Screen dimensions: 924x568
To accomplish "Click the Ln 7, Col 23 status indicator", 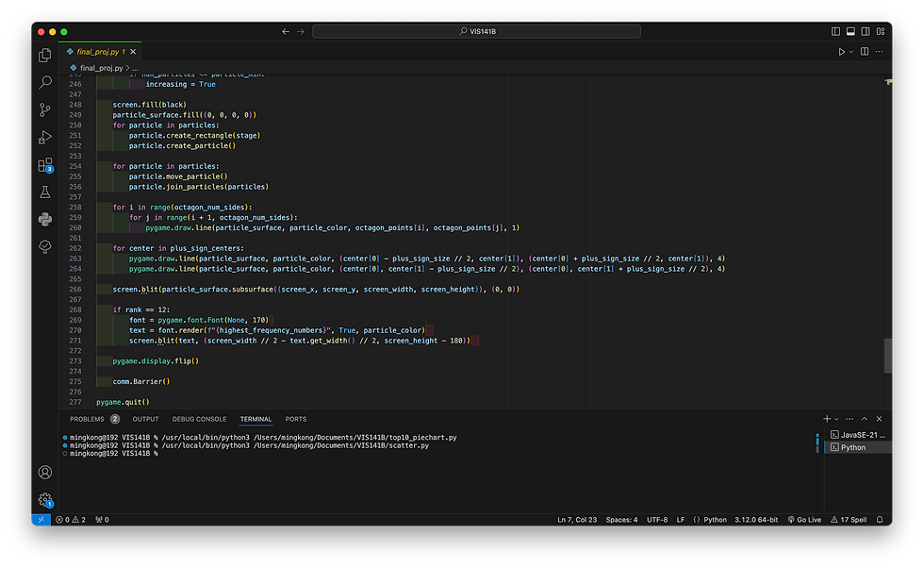I will pos(577,520).
